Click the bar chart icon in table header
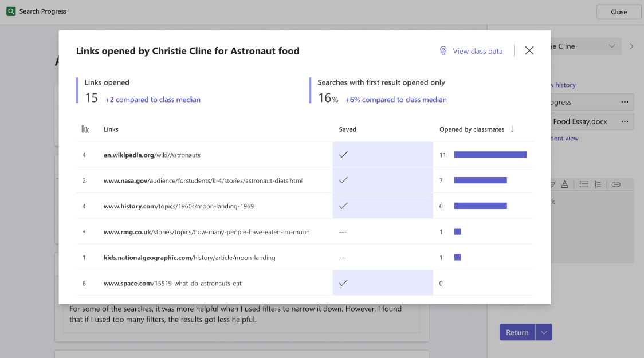Image resolution: width=644 pixels, height=358 pixels. pyautogui.click(x=85, y=129)
